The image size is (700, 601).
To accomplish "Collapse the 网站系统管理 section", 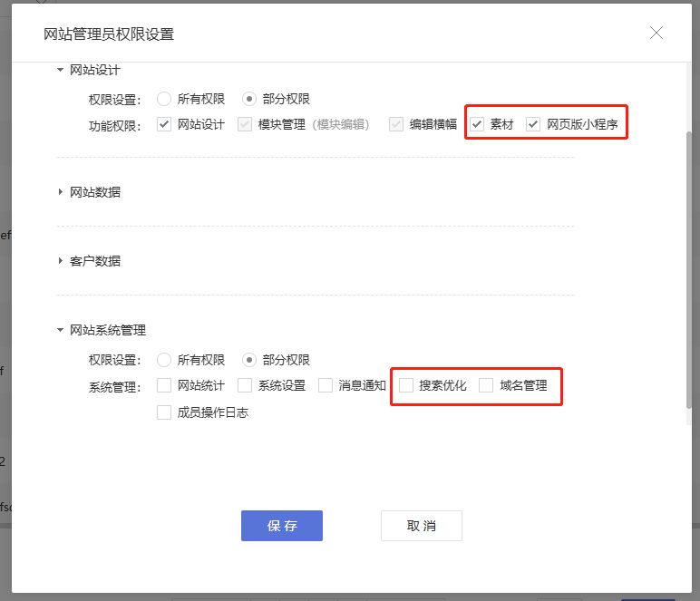I will click(61, 331).
